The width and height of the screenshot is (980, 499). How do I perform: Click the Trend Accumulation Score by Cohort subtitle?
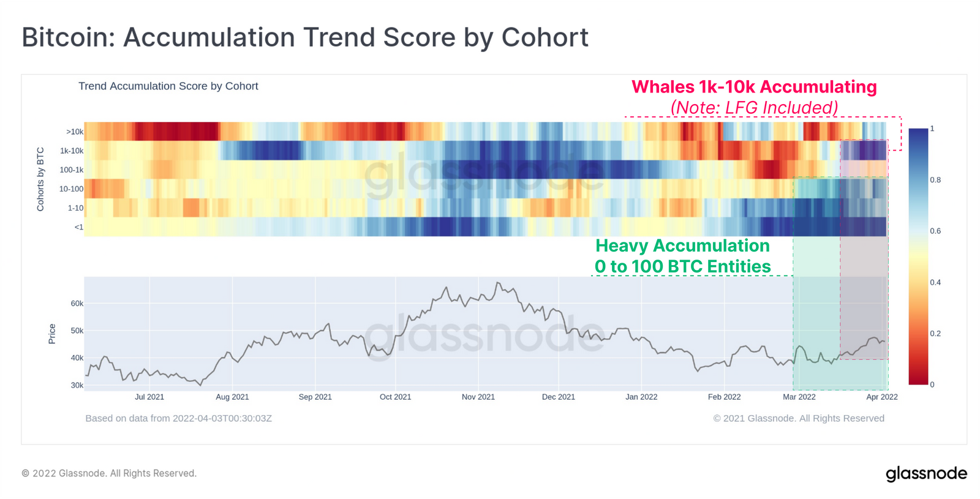tap(168, 86)
